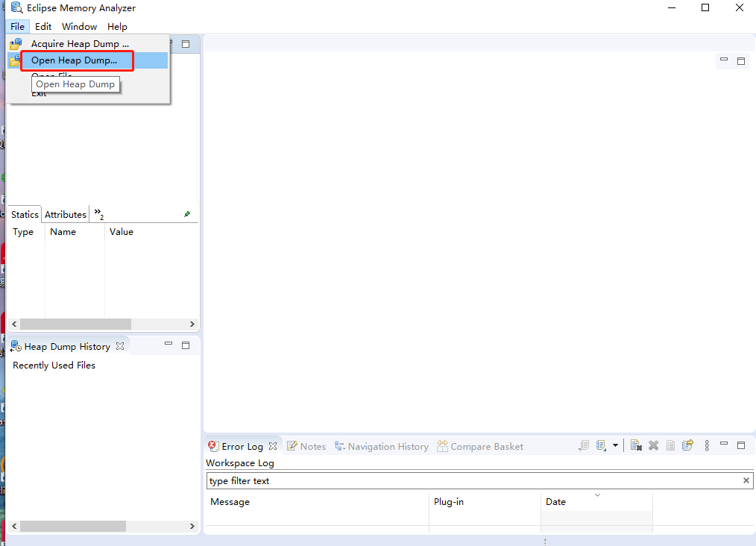Close the Heap Dump History view
The width and height of the screenshot is (756, 546).
[x=120, y=346]
